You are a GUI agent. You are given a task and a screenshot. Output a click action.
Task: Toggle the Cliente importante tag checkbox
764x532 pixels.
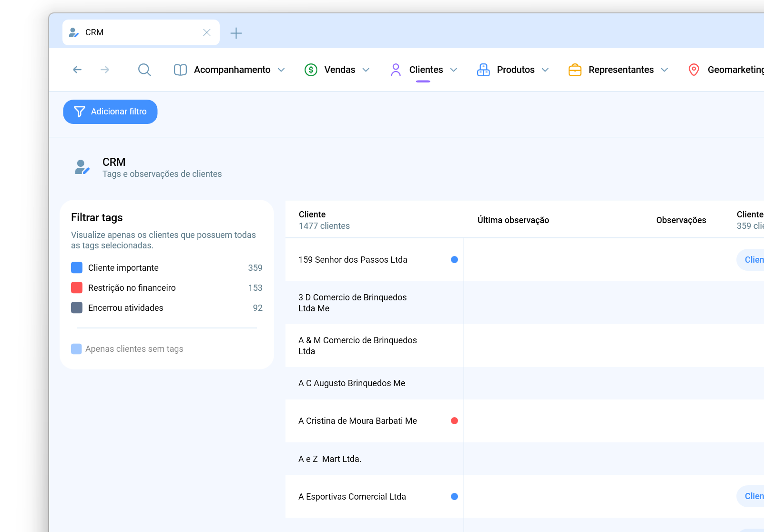[x=77, y=267]
